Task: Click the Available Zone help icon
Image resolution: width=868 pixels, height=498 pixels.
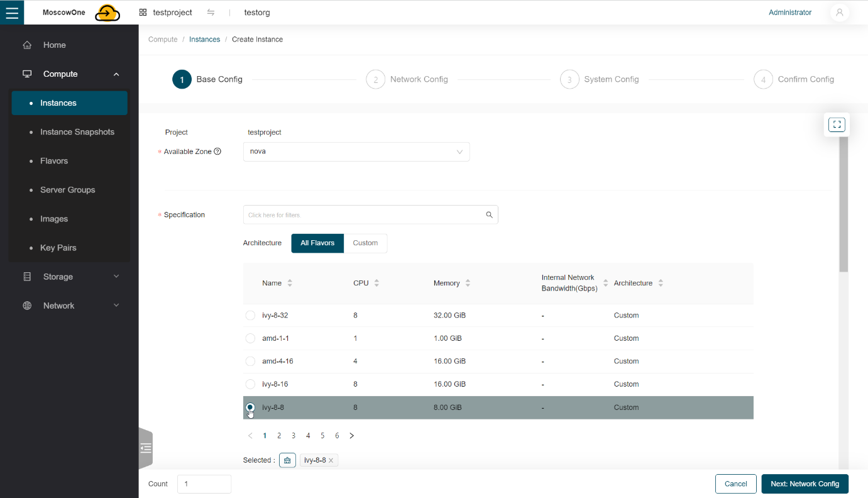Action: (x=217, y=152)
